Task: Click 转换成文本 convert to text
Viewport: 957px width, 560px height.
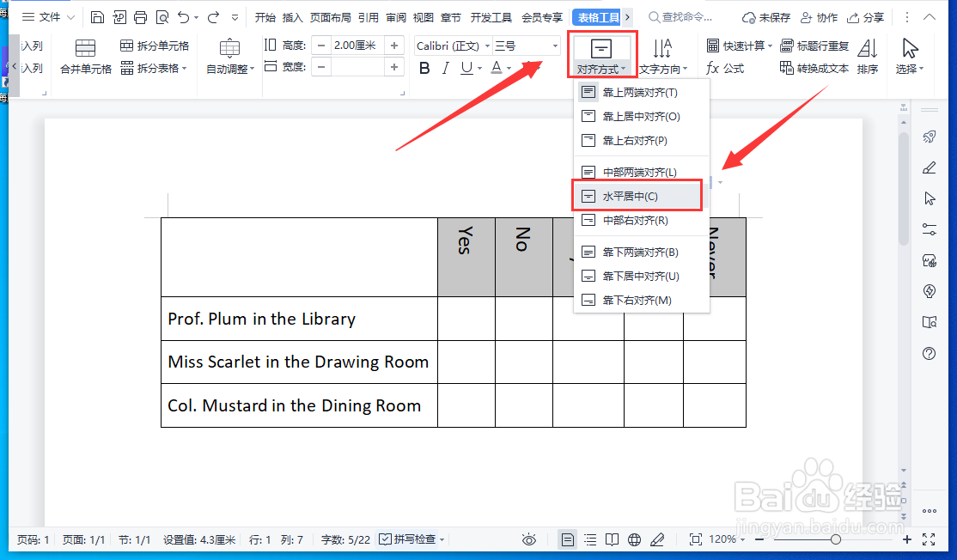Action: pos(814,69)
